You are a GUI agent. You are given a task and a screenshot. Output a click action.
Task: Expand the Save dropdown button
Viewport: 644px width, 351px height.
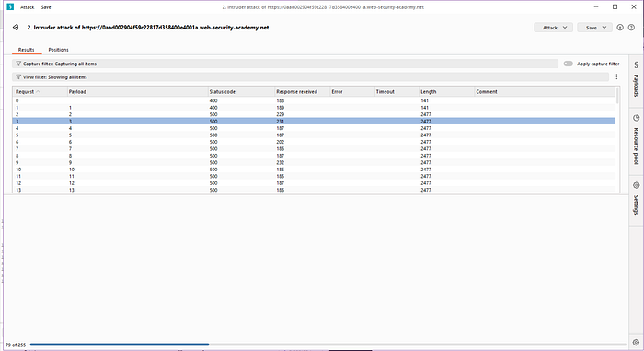594,28
